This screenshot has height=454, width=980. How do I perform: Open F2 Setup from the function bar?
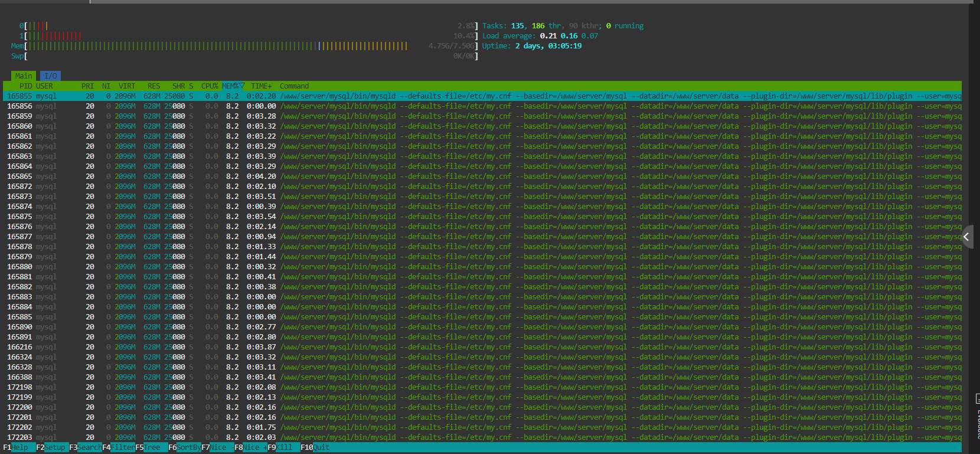pyautogui.click(x=55, y=448)
